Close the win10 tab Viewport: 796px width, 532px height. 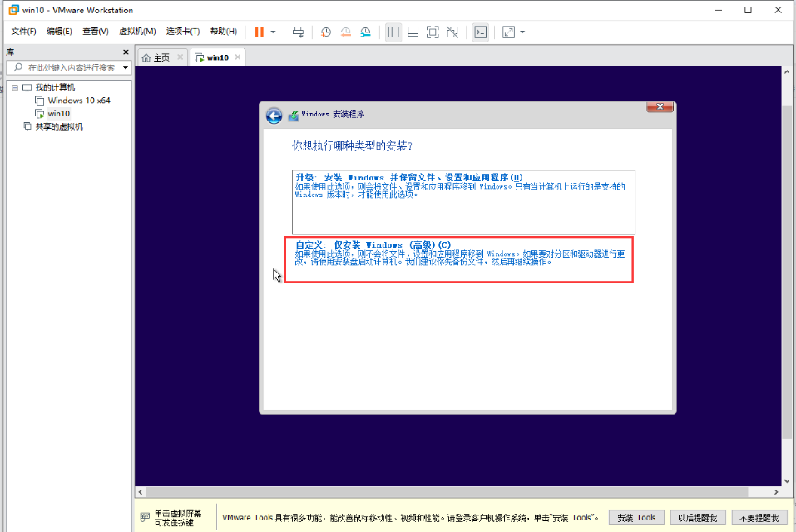tap(238, 57)
